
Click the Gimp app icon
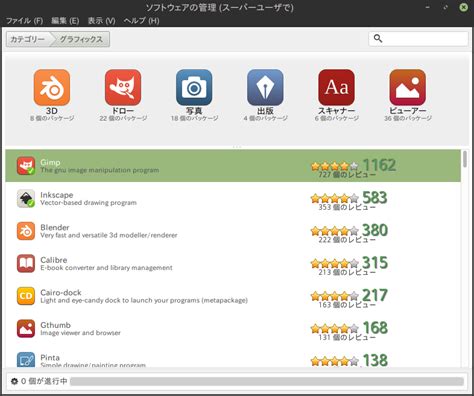tap(26, 166)
